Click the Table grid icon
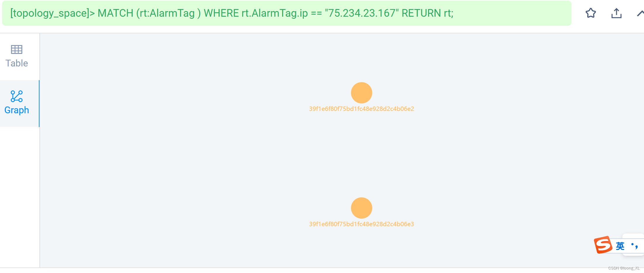 (17, 49)
